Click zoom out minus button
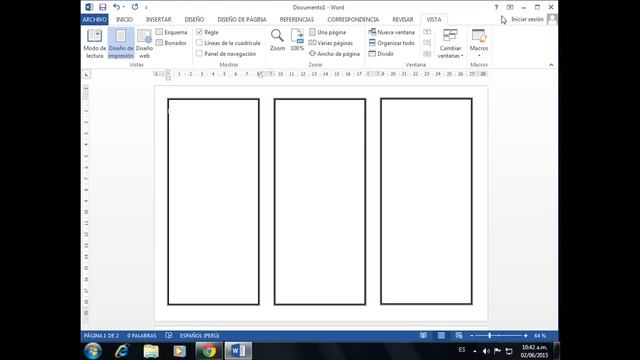Screen dimensions: 640x360 [x=471, y=336]
